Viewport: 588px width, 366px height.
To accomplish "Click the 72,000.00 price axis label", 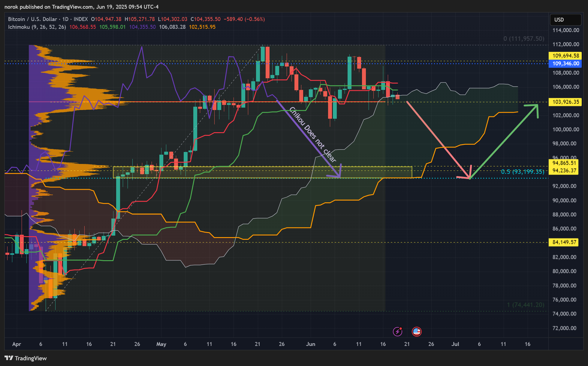I will pos(564,328).
